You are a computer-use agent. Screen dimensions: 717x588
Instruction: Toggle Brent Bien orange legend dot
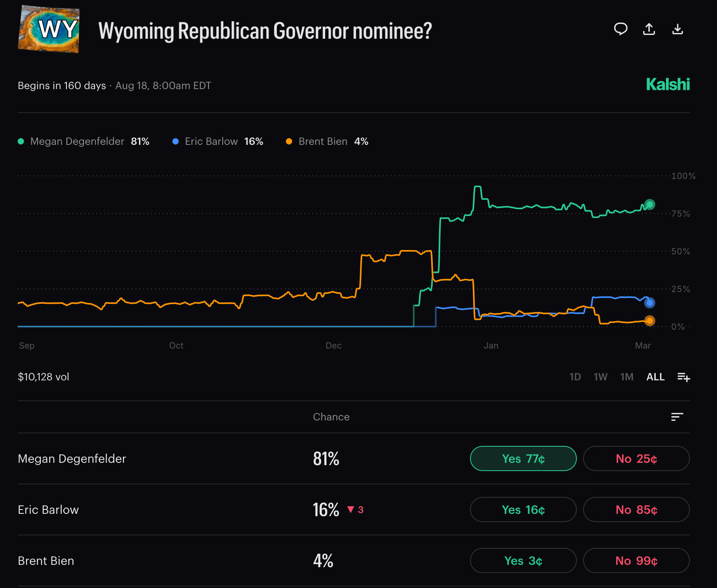click(289, 141)
